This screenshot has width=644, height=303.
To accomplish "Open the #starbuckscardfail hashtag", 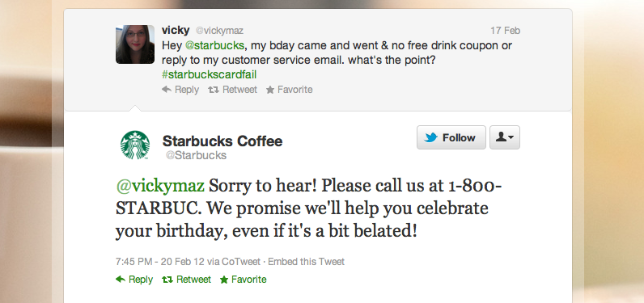I will [x=209, y=74].
